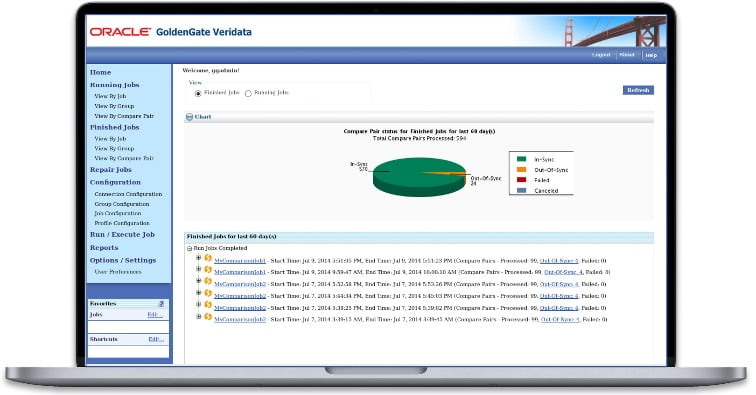
Task: Click the Refresh button
Action: (638, 90)
